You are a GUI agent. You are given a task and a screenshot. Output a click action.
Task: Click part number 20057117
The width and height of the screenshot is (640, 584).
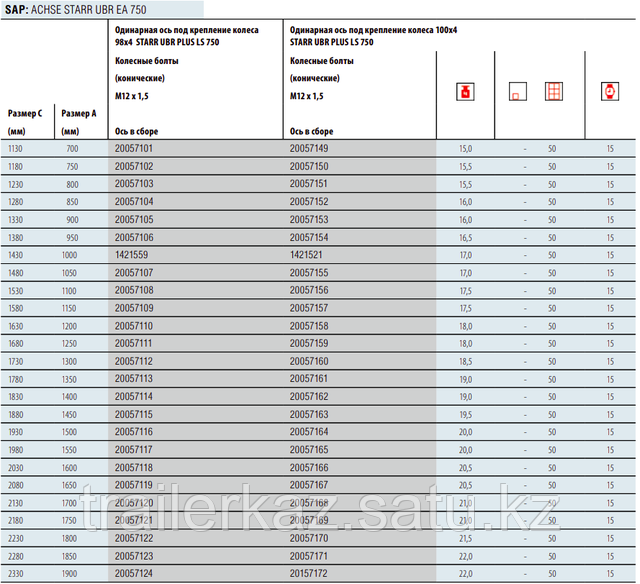pyautogui.click(x=133, y=450)
